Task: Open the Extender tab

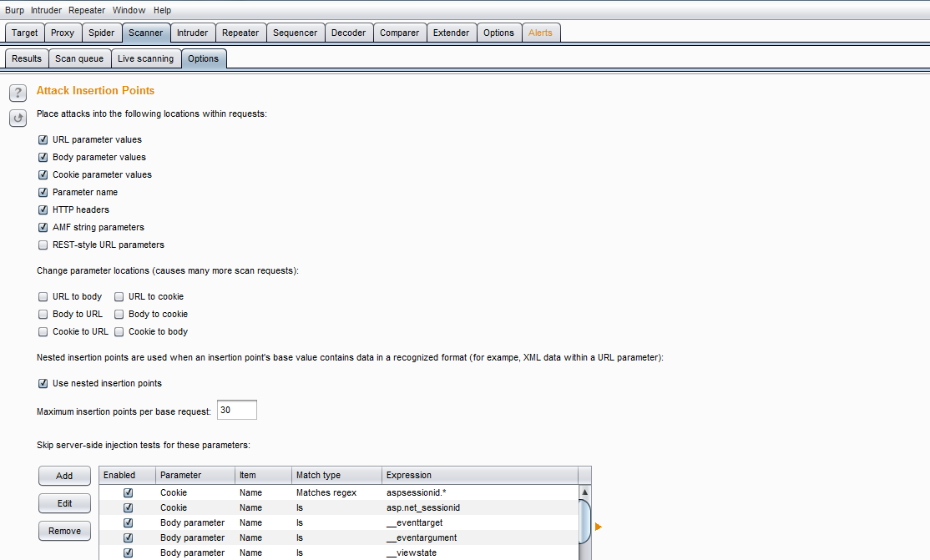Action: click(x=451, y=33)
